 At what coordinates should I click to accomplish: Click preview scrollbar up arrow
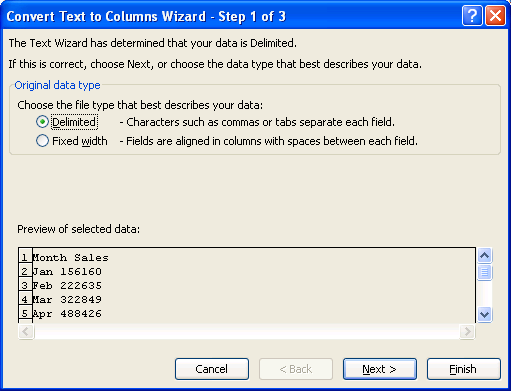click(x=484, y=256)
